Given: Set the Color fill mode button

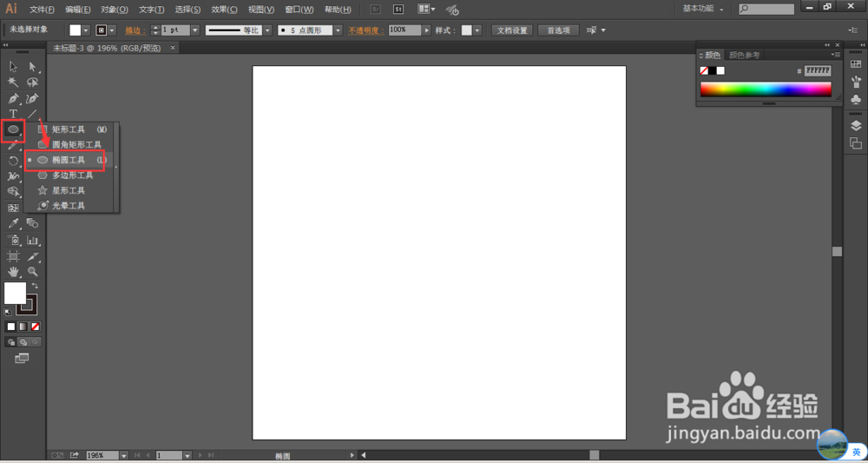Looking at the screenshot, I should pos(10,327).
